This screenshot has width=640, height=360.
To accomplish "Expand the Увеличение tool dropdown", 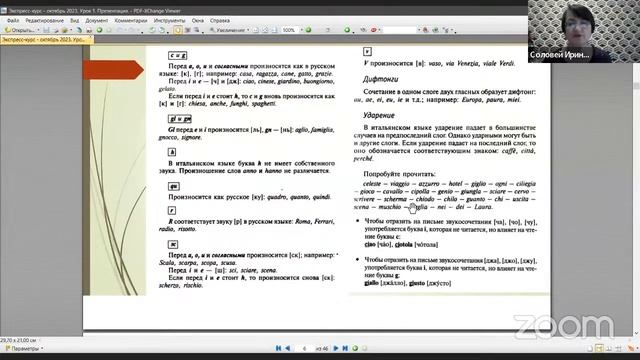I will tap(248, 30).
